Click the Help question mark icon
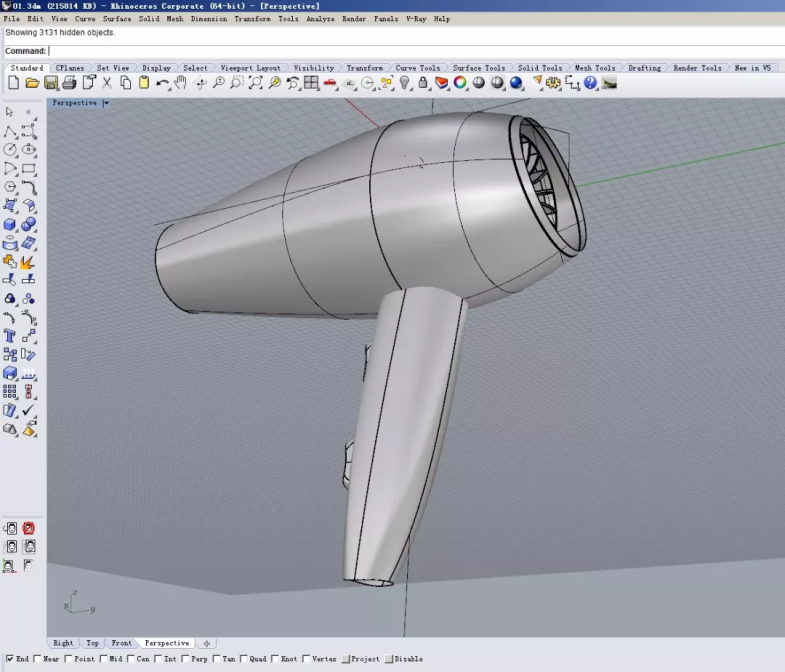This screenshot has width=785, height=672. pyautogui.click(x=591, y=83)
